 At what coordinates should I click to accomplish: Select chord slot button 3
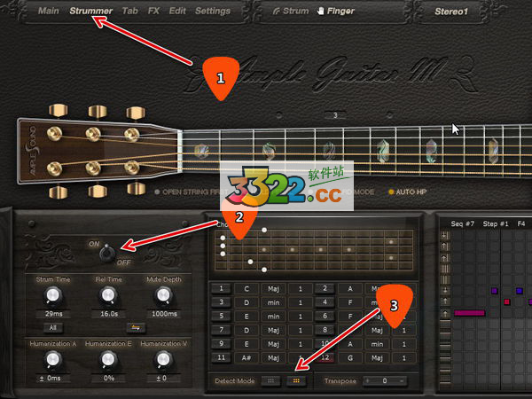click(221, 302)
